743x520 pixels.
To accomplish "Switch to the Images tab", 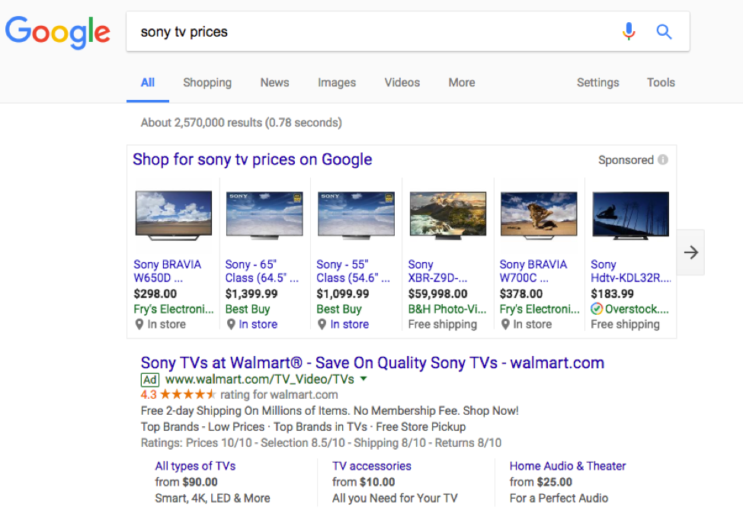I will (x=336, y=82).
